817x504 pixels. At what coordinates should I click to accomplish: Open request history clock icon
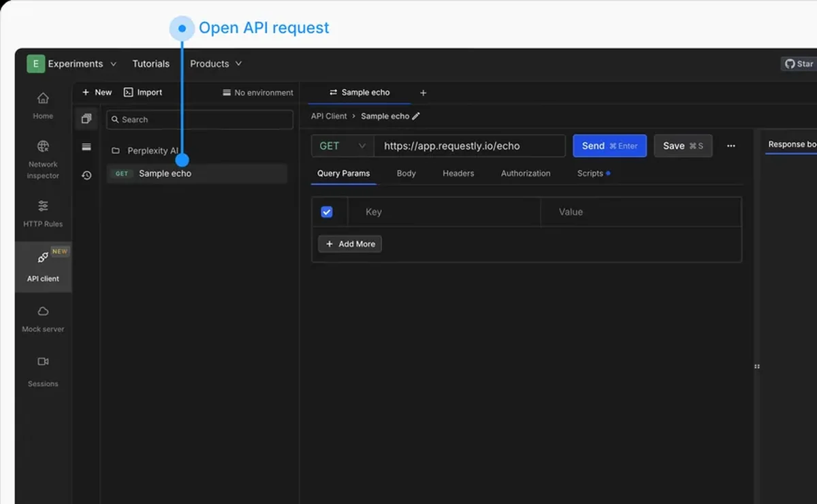[x=86, y=175]
